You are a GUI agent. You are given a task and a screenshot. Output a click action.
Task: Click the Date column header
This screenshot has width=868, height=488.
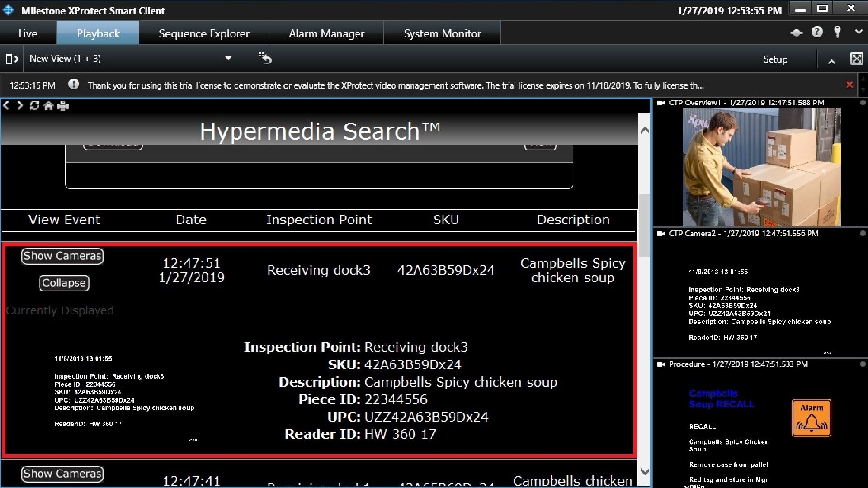pyautogui.click(x=191, y=220)
